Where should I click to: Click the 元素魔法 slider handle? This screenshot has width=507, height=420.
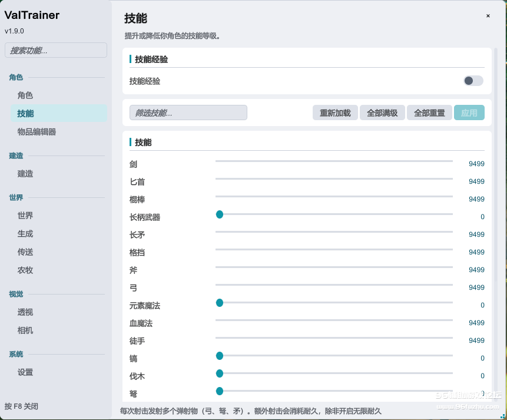(x=220, y=303)
